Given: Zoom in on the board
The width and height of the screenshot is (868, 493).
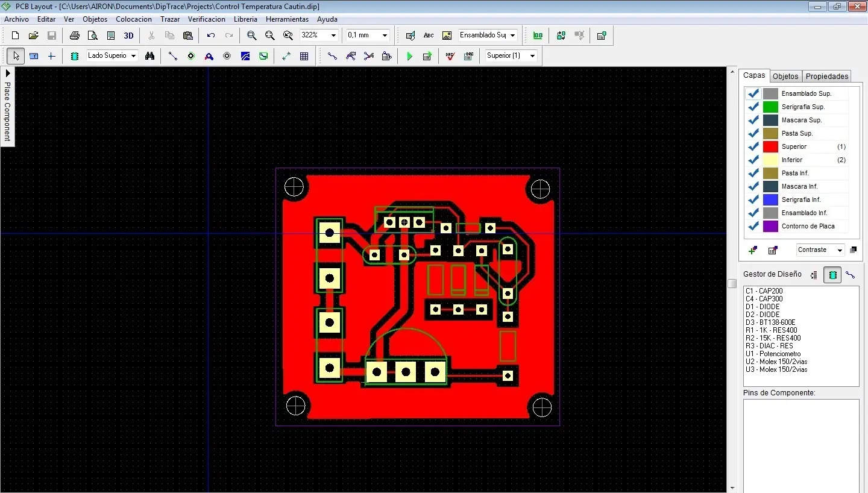Looking at the screenshot, I should (252, 36).
